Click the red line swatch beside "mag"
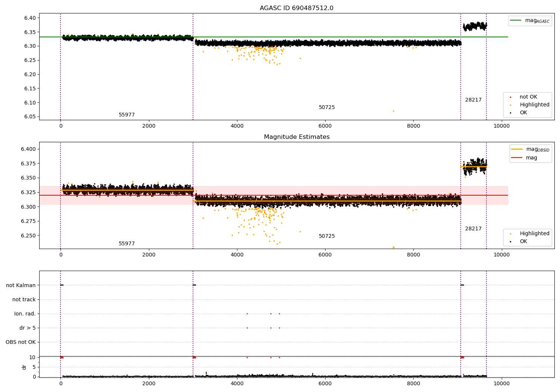 tap(517, 158)
